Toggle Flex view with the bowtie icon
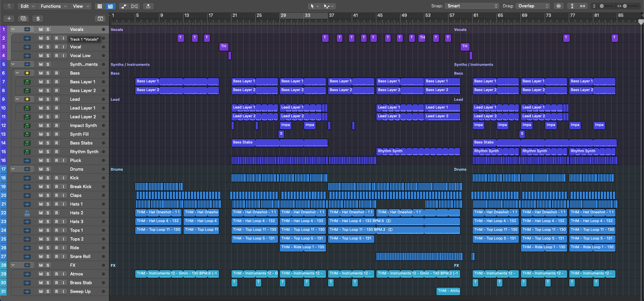This screenshot has width=644, height=301. click(x=135, y=6)
